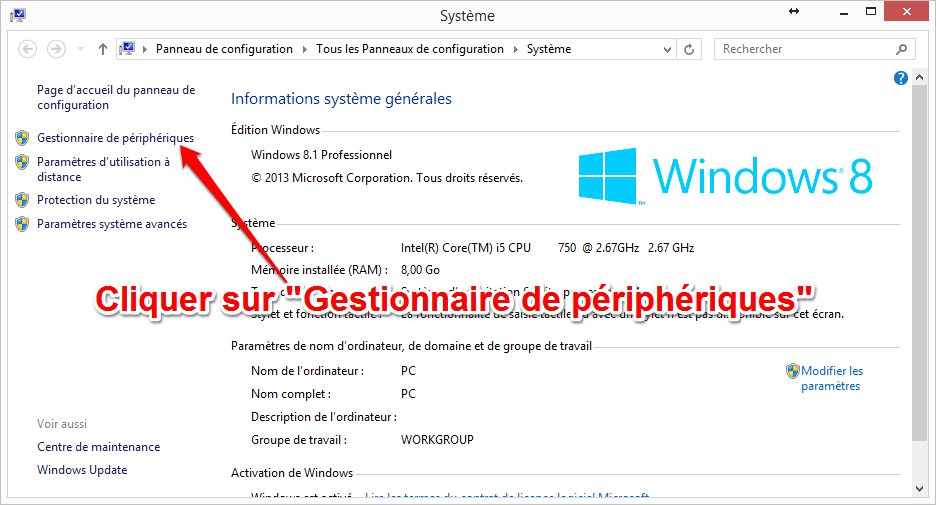This screenshot has width=936, height=505.
Task: Select Panneau de configuration breadcrumb
Action: click(x=224, y=49)
